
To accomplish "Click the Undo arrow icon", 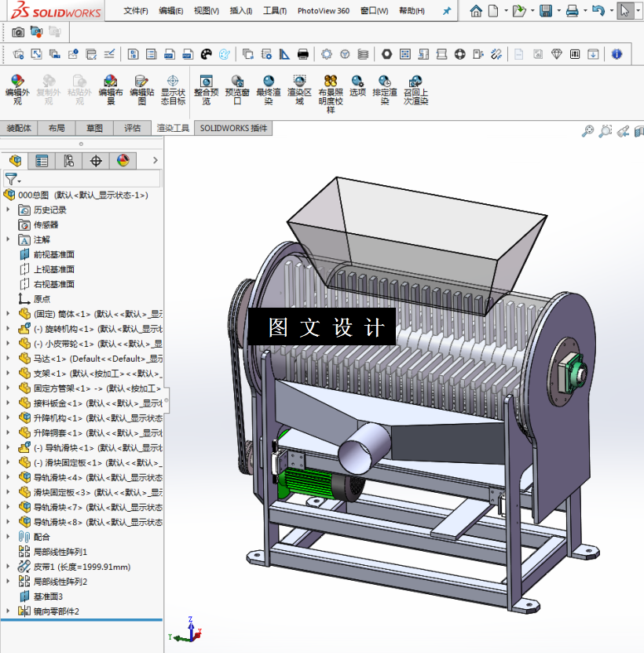I will (598, 11).
